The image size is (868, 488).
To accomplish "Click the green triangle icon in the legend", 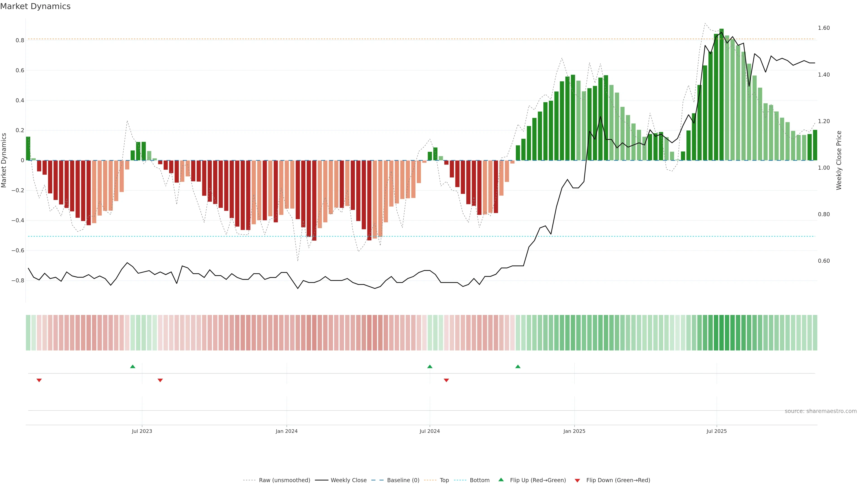I will coord(501,480).
